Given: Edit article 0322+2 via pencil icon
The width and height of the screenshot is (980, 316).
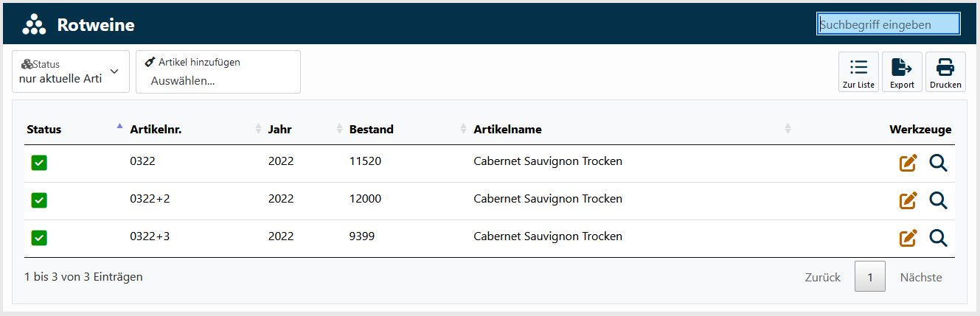Looking at the screenshot, I should click(x=908, y=200).
